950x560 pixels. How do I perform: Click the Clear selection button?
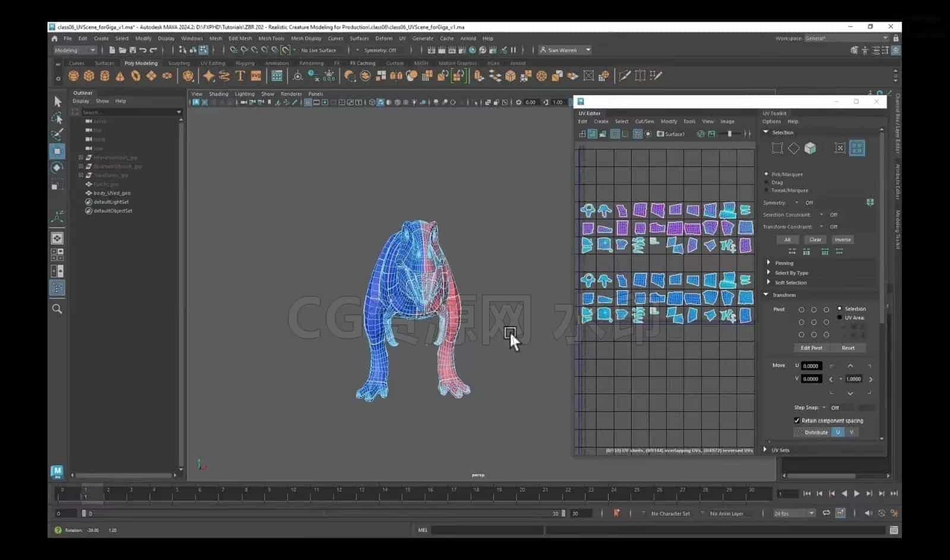pos(815,240)
